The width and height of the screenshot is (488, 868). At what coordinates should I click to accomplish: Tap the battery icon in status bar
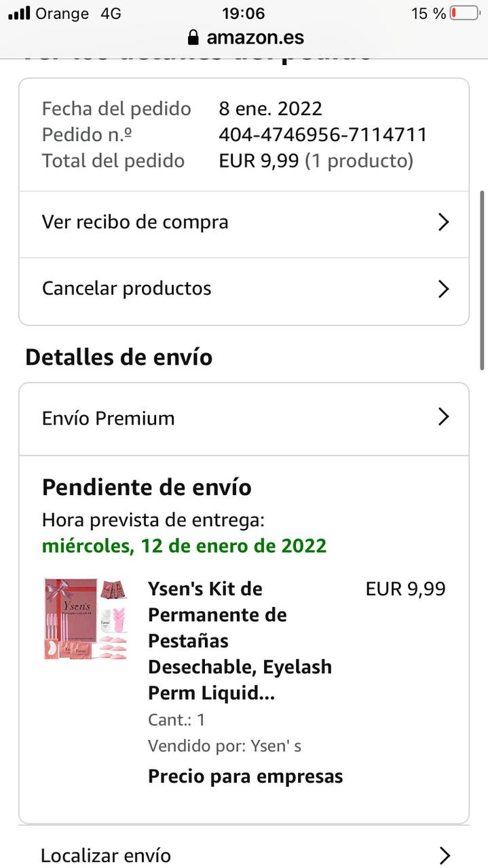click(x=465, y=13)
